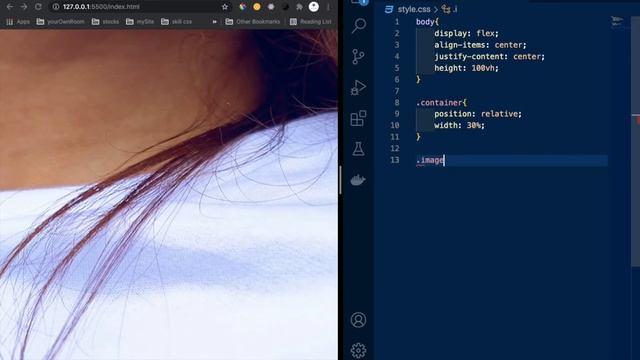Click the colorful extension icon in Chrome toolbar
The image size is (640, 360).
tap(243, 7)
